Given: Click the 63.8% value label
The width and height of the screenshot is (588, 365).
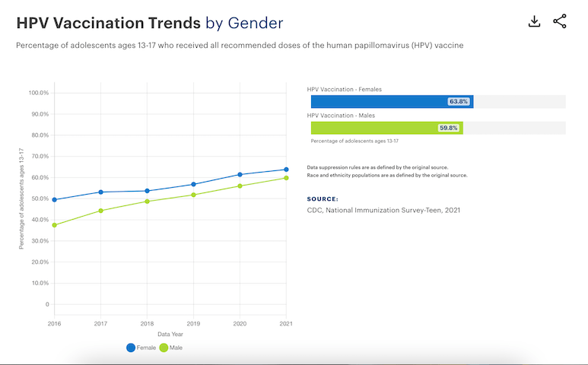Looking at the screenshot, I should [x=459, y=102].
